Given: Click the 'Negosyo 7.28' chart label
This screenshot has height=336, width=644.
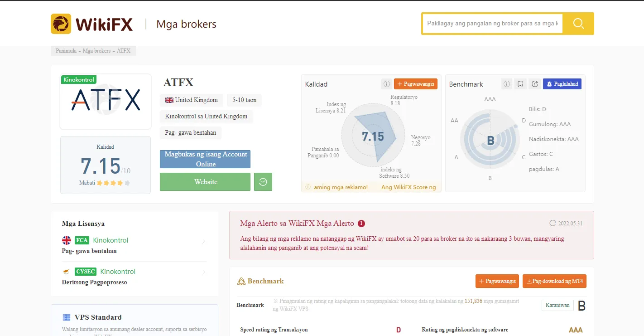Looking at the screenshot, I should (x=421, y=141).
